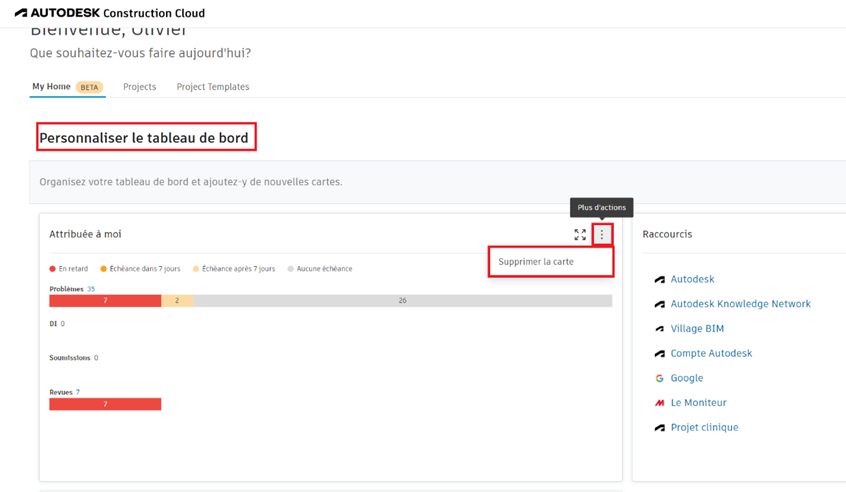
Task: Open the Le Moniteur link
Action: [698, 403]
